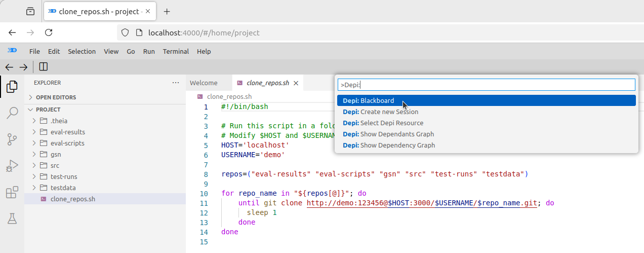Click the 'sleep 1' code line
644x253 pixels.
[x=262, y=213]
